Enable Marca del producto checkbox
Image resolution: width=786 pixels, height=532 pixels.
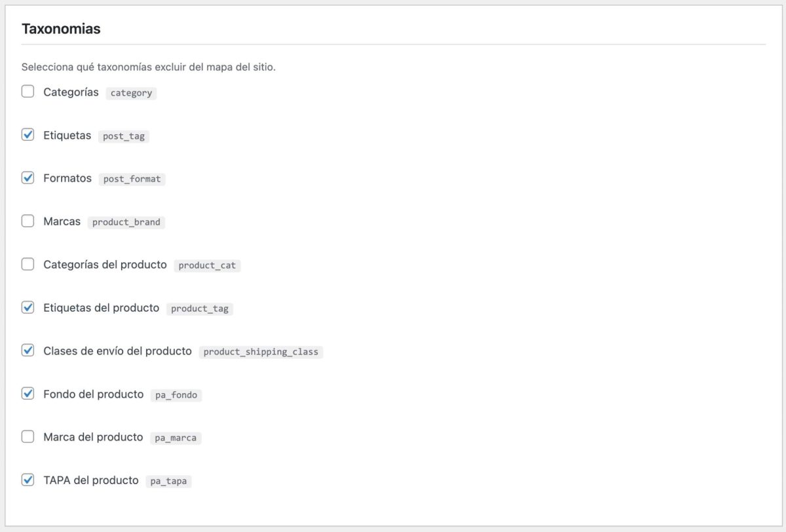(x=28, y=436)
